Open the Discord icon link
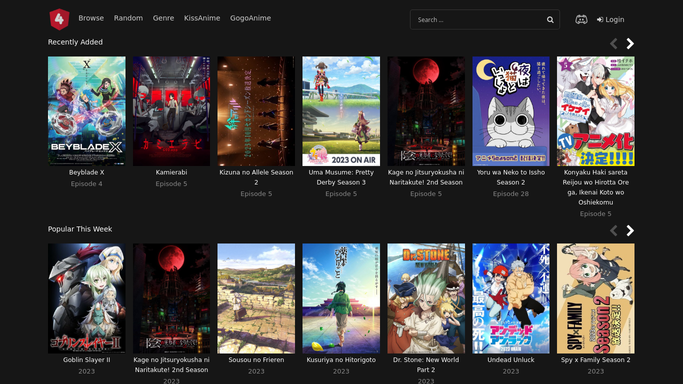Viewport: 683px width, 384px height. 581,20
